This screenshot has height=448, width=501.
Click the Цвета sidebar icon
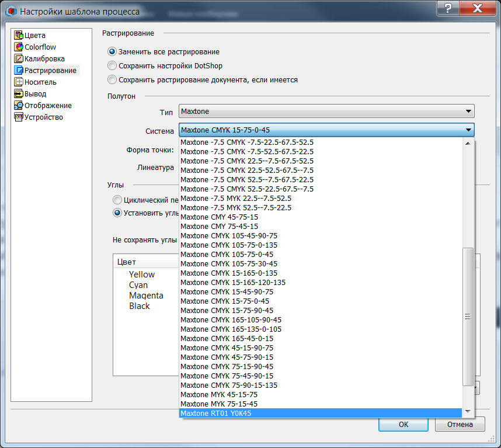pos(19,35)
